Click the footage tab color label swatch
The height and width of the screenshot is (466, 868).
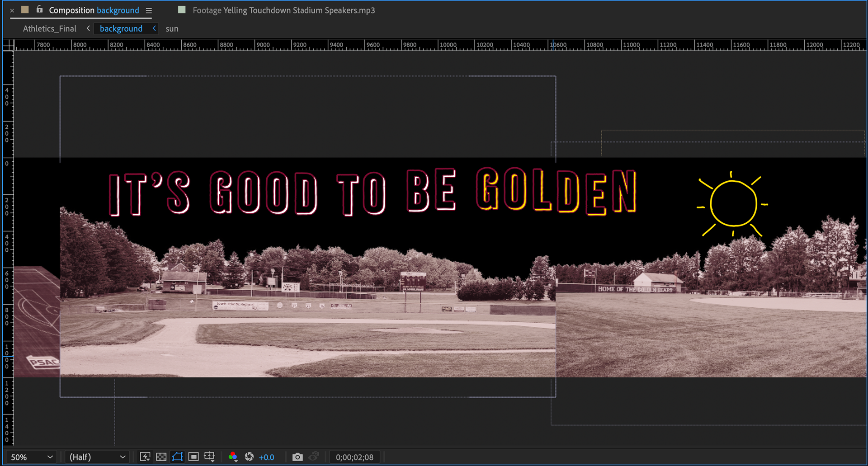[x=182, y=9]
